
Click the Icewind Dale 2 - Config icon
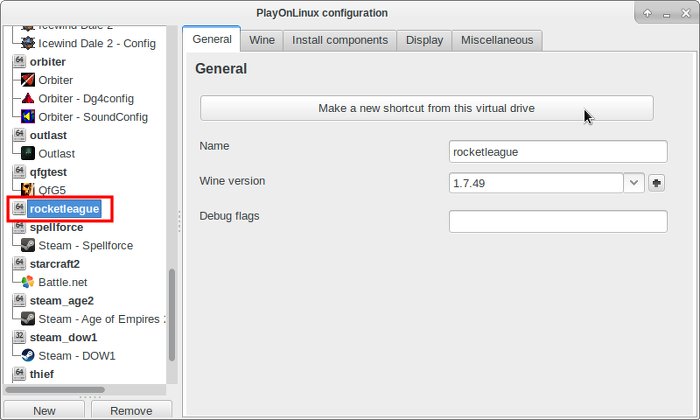point(28,43)
